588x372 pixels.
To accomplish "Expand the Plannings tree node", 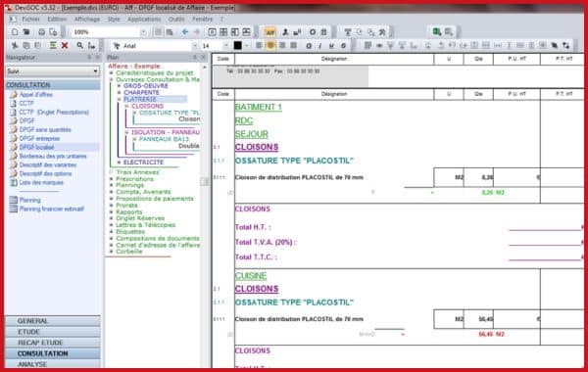I will coord(111,185).
